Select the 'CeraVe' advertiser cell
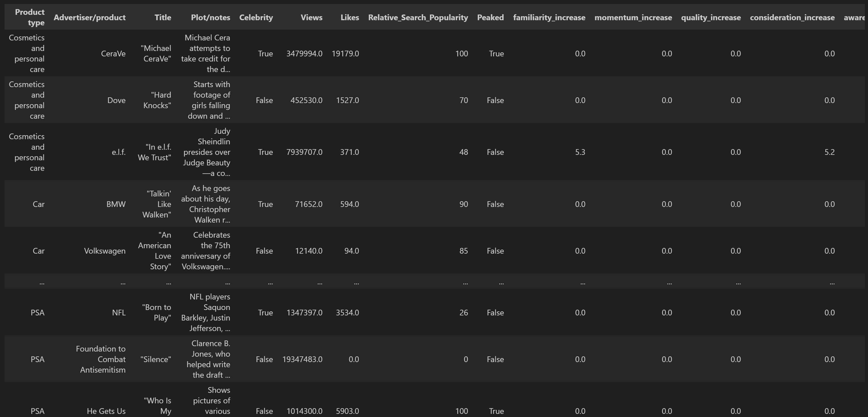This screenshot has width=868, height=417. point(113,54)
